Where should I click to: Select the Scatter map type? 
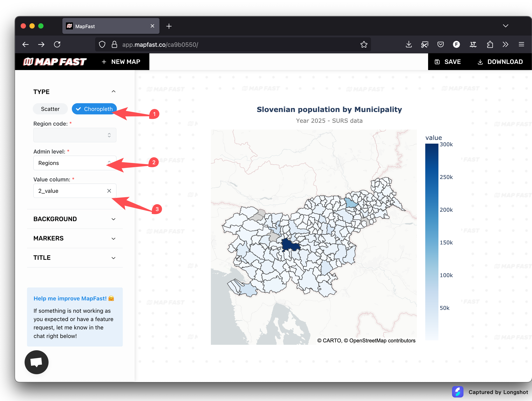(x=50, y=109)
